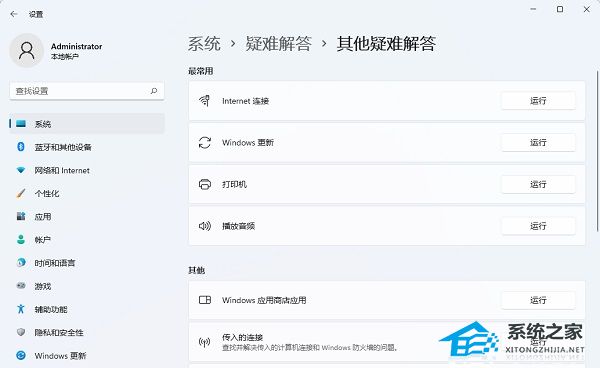Click the 查找设置 search field

(x=87, y=91)
